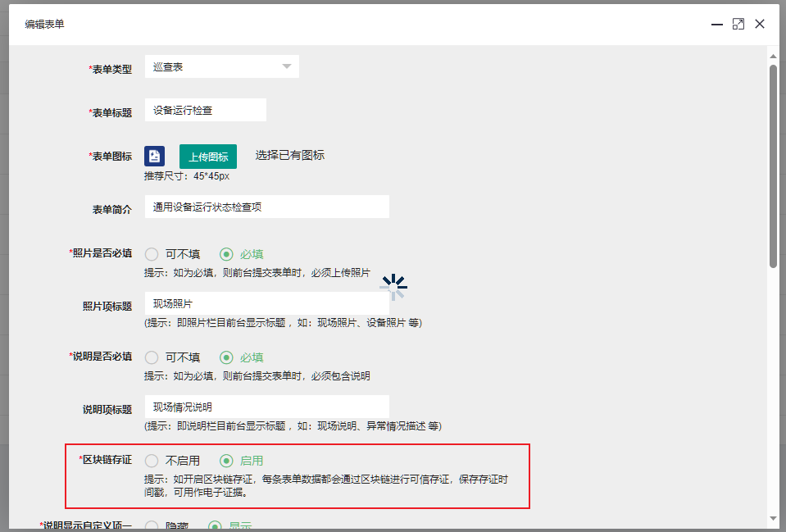The image size is (786, 532).
Task: Click the blue form icon thumbnail preview
Action: (x=154, y=156)
